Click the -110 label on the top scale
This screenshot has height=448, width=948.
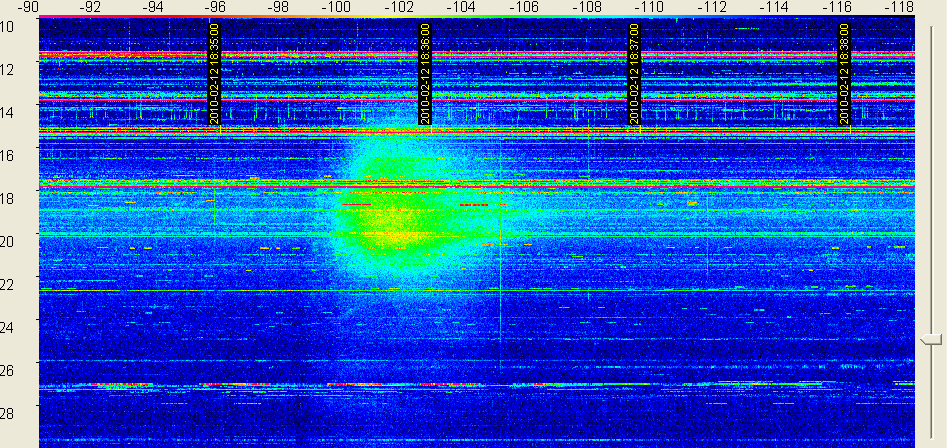(650, 7)
